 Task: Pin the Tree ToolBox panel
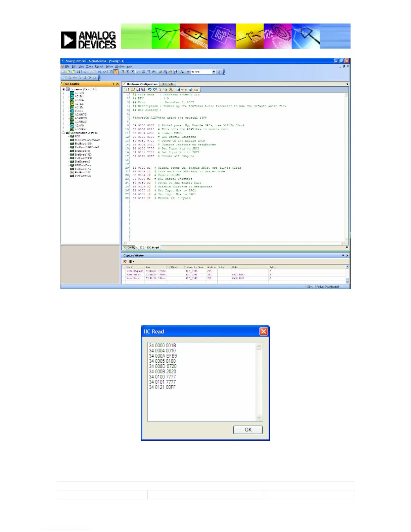pos(113,84)
